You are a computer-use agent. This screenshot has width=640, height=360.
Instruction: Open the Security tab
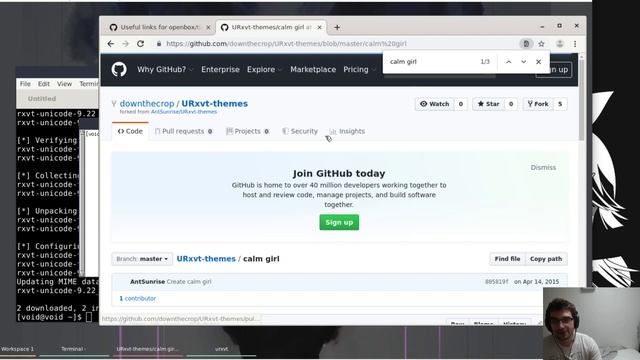300,131
